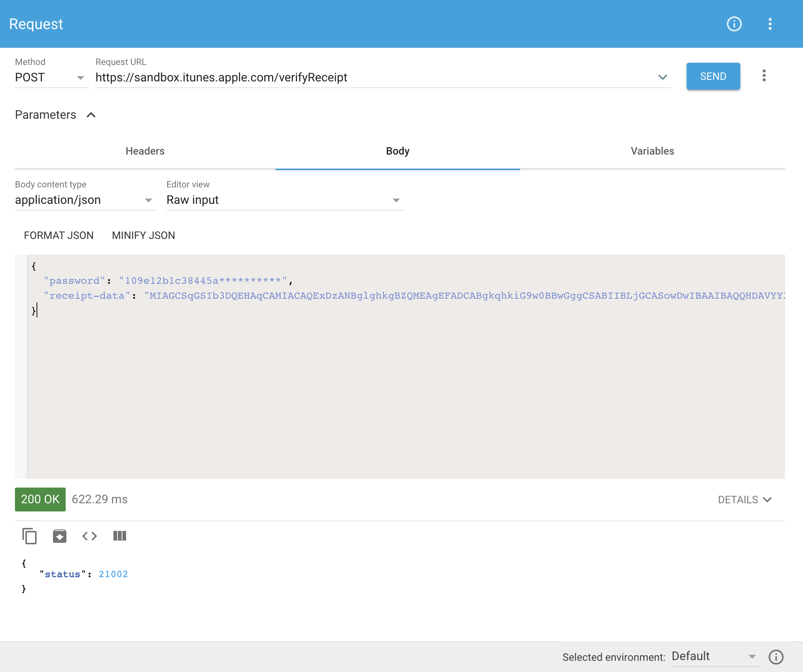Click the MINIFY JSON button

click(x=143, y=235)
